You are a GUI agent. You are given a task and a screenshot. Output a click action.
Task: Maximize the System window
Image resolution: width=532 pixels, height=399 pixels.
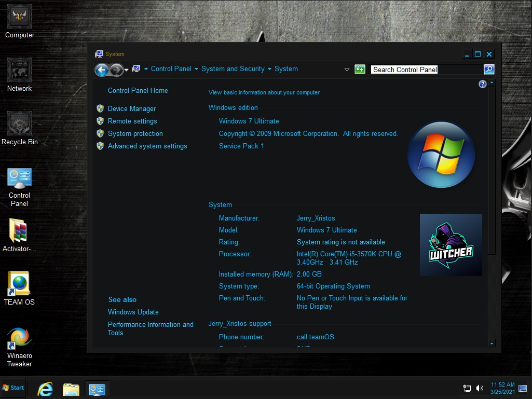[x=478, y=54]
